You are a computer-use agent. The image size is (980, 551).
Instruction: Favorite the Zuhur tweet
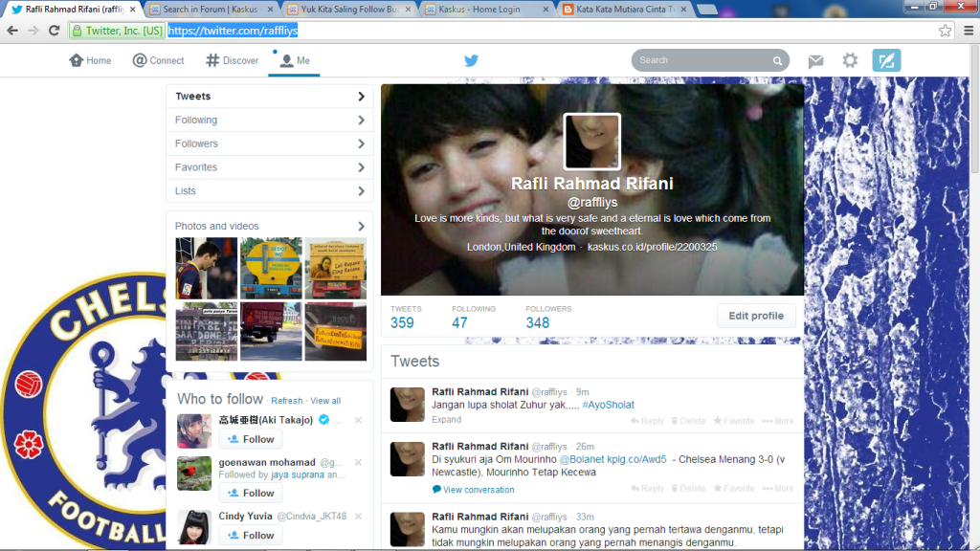coord(734,421)
